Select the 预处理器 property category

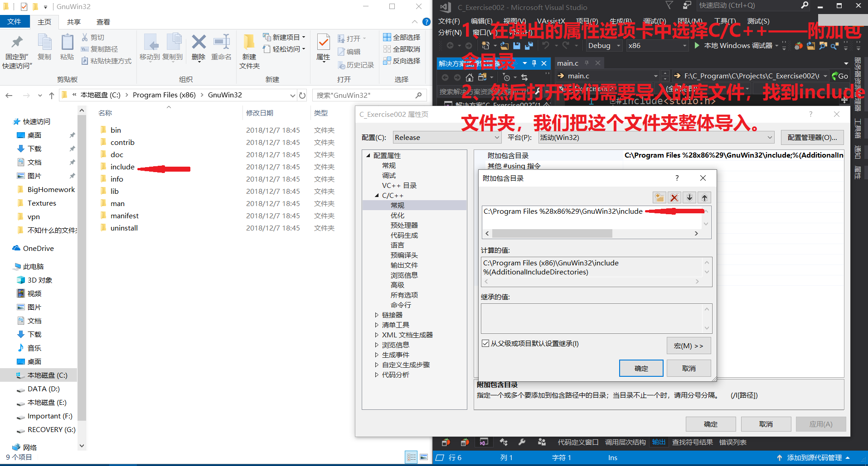(404, 225)
